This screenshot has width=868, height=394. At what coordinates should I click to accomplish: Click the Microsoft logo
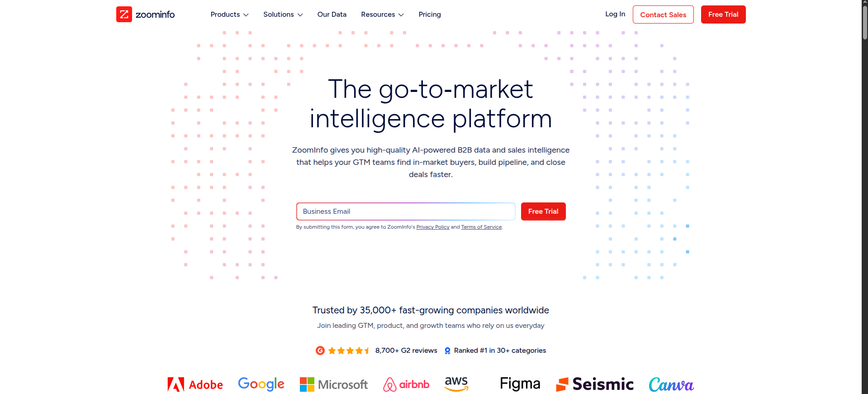334,384
